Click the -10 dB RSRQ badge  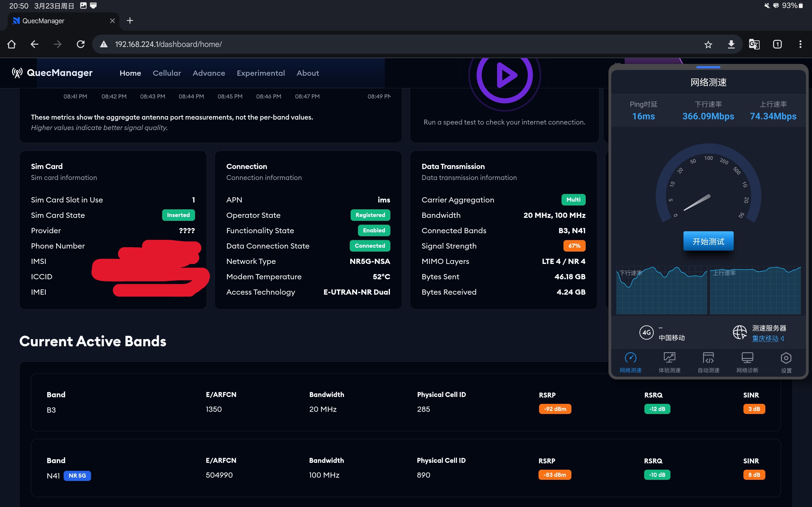pos(657,475)
